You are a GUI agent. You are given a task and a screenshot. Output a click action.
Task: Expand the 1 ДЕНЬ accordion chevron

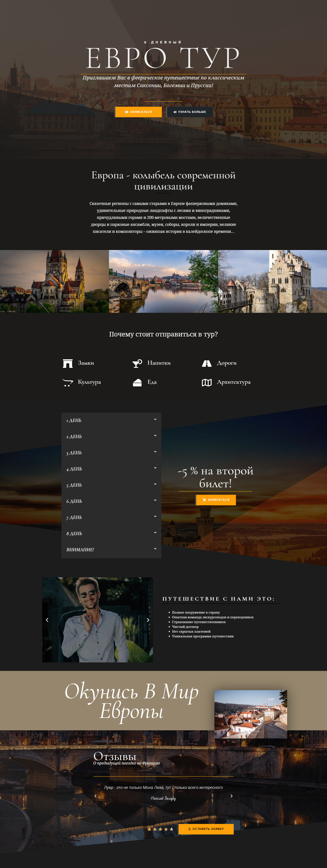coord(155,420)
